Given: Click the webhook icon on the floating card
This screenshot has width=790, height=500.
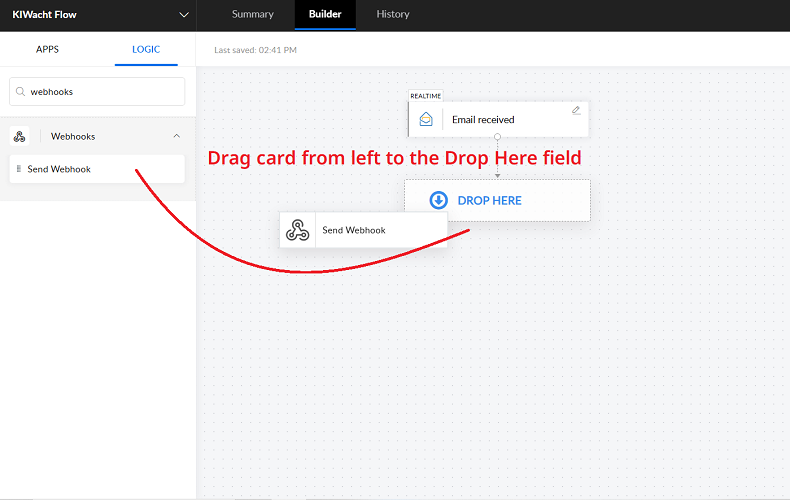Looking at the screenshot, I should (x=297, y=230).
